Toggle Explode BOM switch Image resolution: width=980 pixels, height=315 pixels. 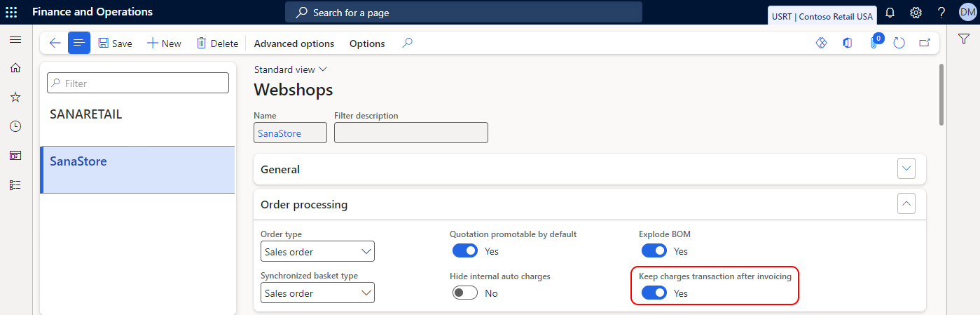654,250
